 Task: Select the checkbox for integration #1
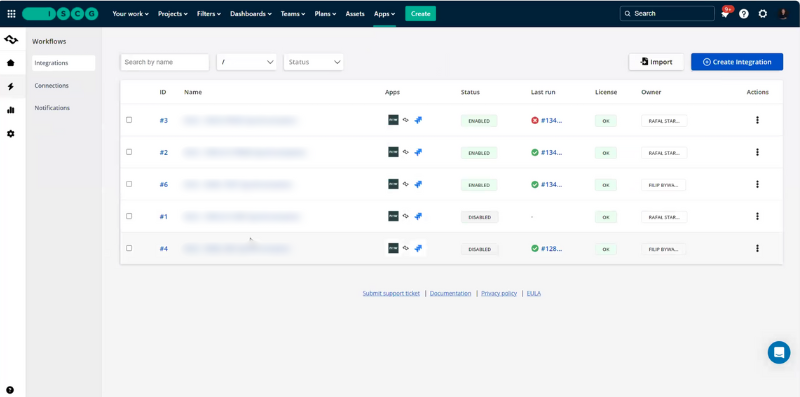click(x=129, y=216)
